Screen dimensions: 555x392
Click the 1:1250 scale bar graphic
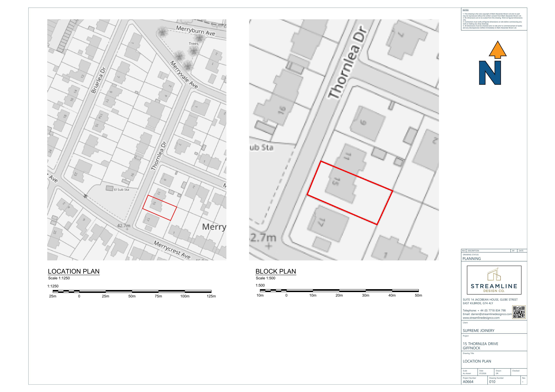132,291
